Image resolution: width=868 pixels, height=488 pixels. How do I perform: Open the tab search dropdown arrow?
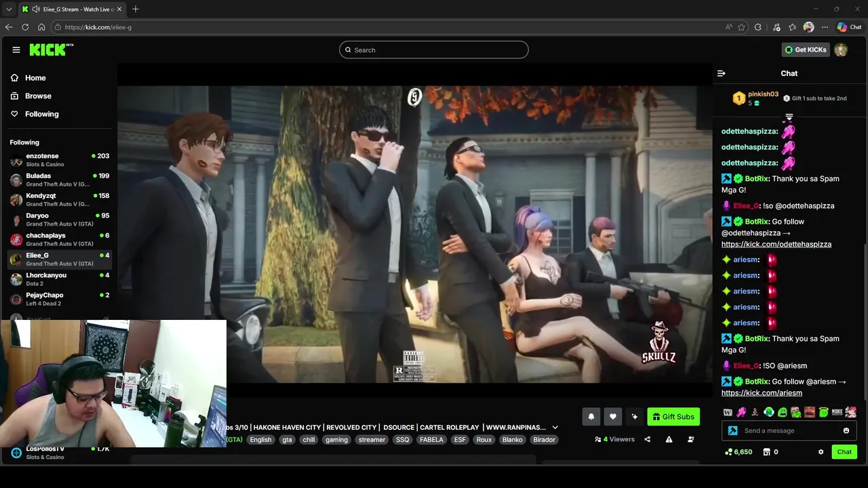9,9
